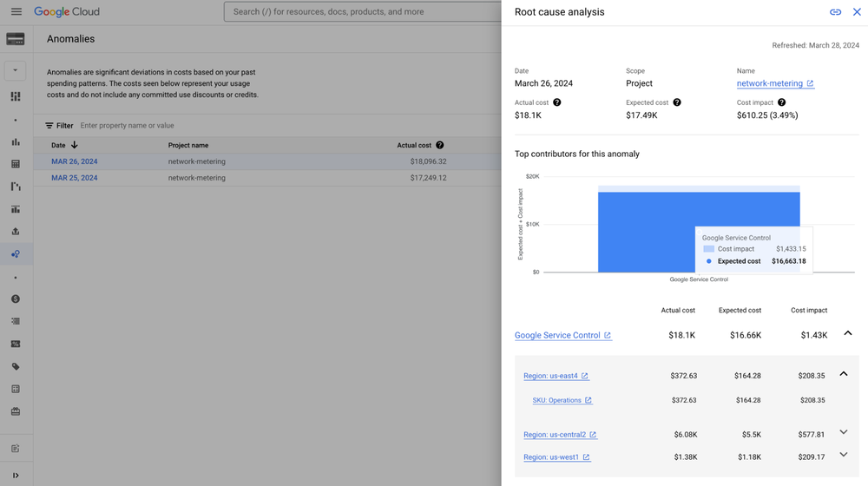Open the Cost breakdown waterfall icon
The height and width of the screenshot is (486, 868).
(16, 187)
